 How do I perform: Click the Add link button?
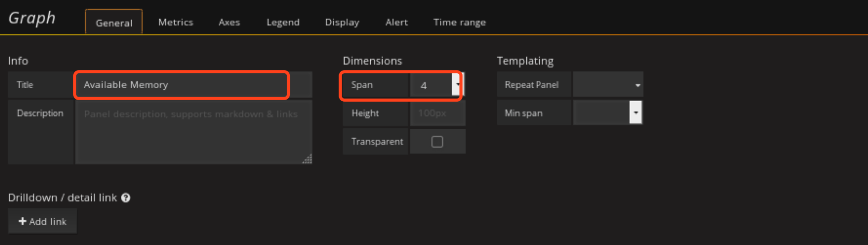[x=43, y=221]
